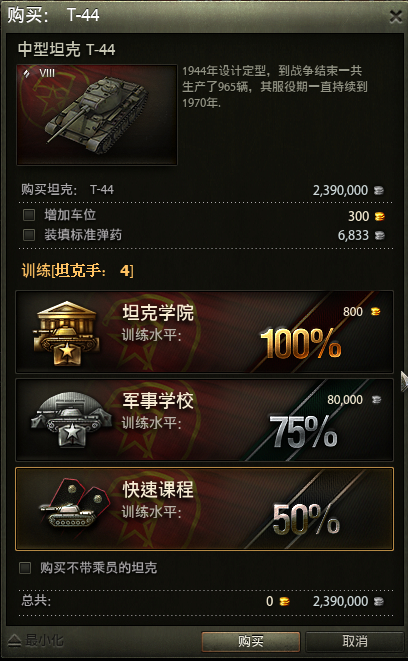Click the Tank Academy golden building icon
This screenshot has height=661, width=408.
[x=66, y=333]
